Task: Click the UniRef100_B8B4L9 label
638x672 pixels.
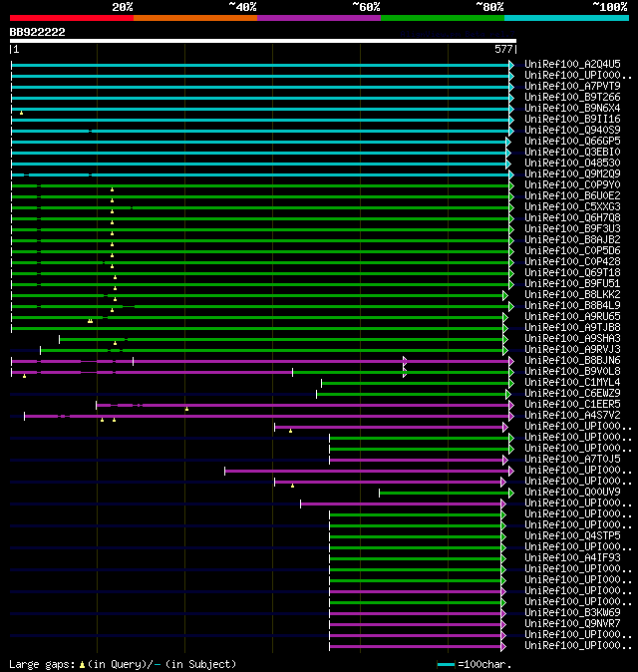Action: coord(572,305)
